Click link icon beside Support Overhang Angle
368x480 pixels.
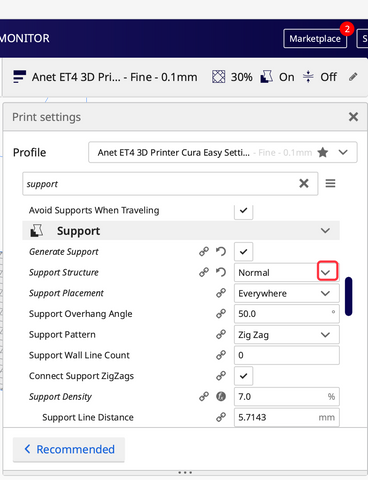pyautogui.click(x=221, y=314)
